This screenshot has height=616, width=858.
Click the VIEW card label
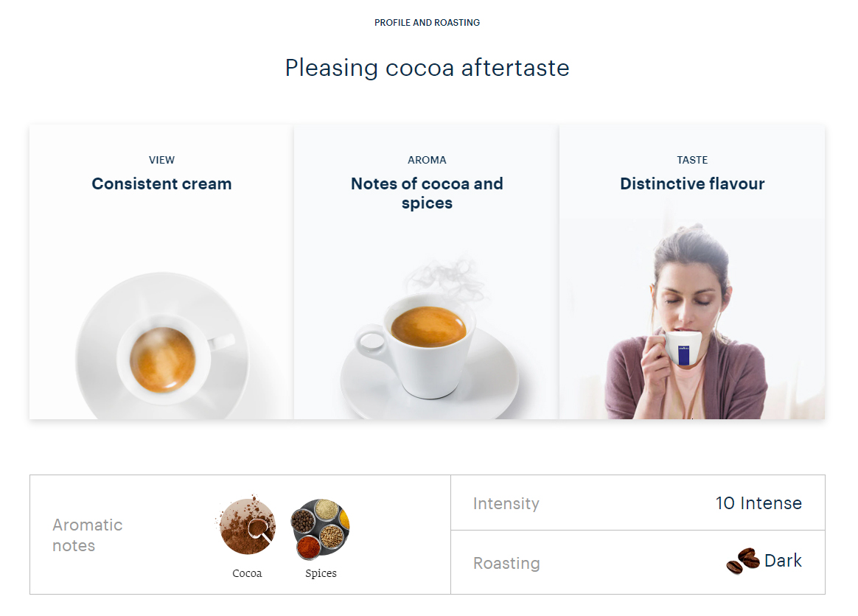pos(161,161)
